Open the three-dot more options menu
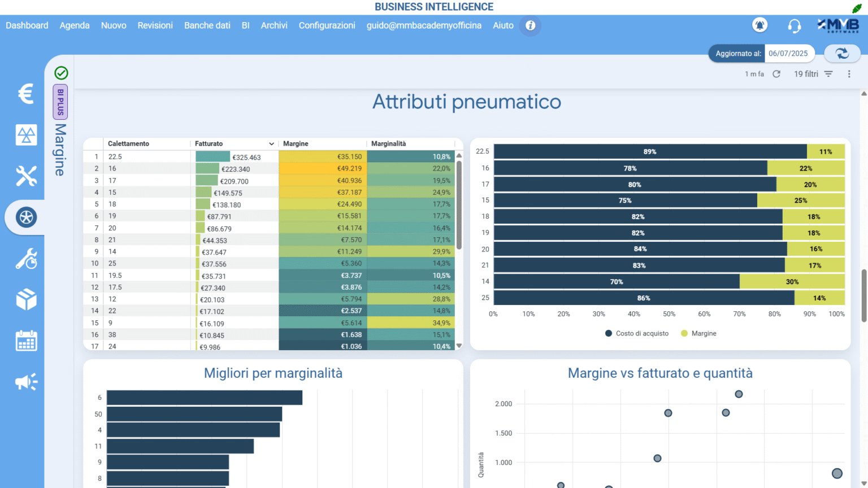This screenshot has height=488, width=868. click(849, 74)
